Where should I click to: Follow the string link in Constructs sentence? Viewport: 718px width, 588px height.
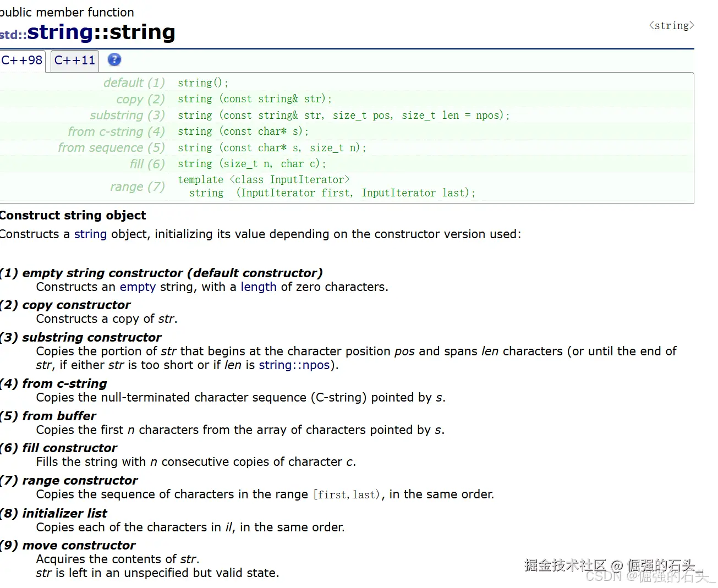coord(90,234)
